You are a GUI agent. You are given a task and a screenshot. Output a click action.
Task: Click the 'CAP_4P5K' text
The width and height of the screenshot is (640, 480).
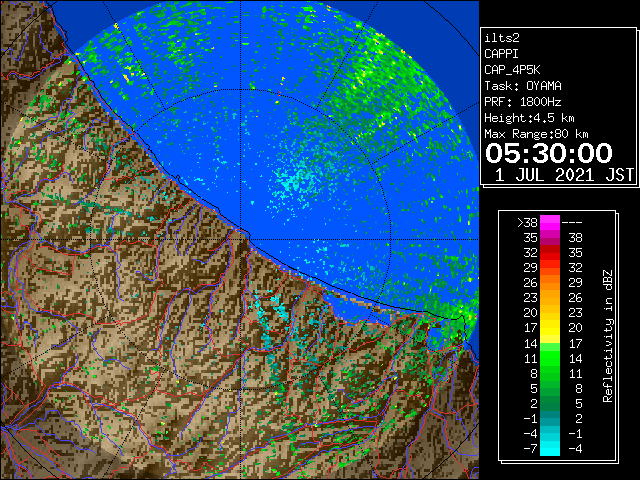pos(512,70)
